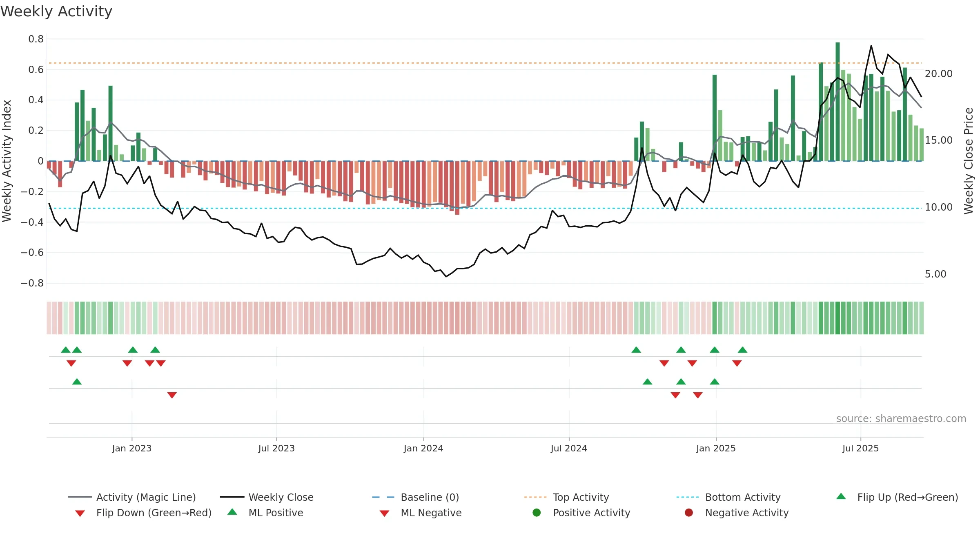Click the 15.00 right axis price label

(x=938, y=140)
